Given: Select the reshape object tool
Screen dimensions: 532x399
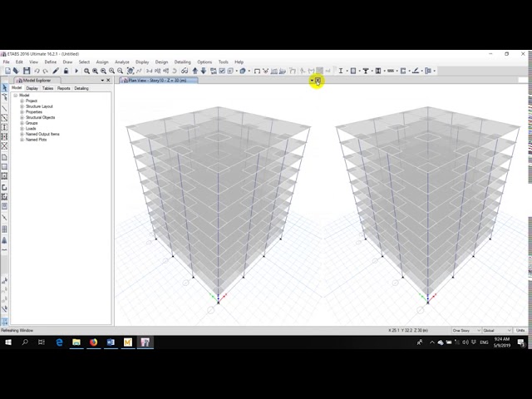Looking at the screenshot, I should click(x=4, y=97).
